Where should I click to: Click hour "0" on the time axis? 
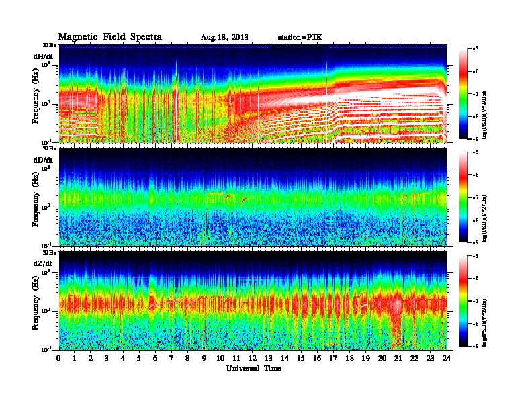pos(58,358)
